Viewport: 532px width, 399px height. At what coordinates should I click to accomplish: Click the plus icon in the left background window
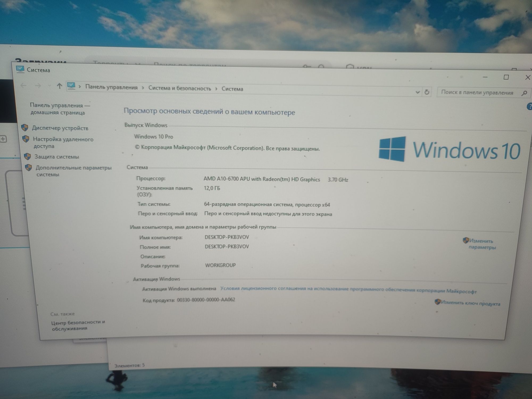3,139
